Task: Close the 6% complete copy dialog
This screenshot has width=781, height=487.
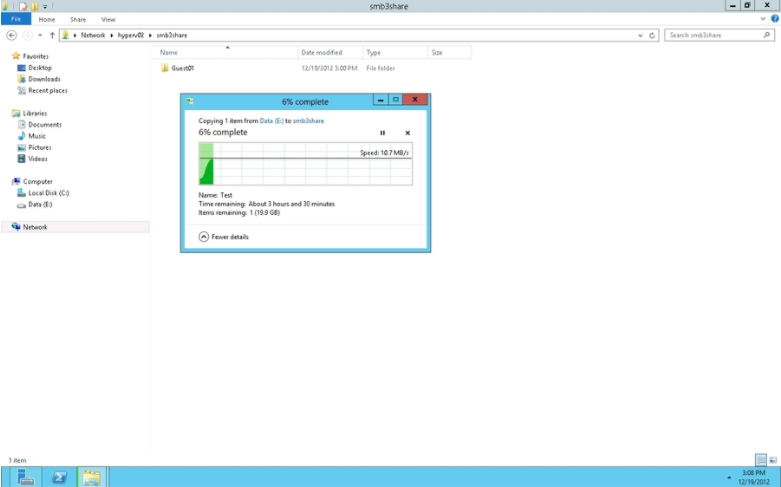Action: [x=415, y=100]
